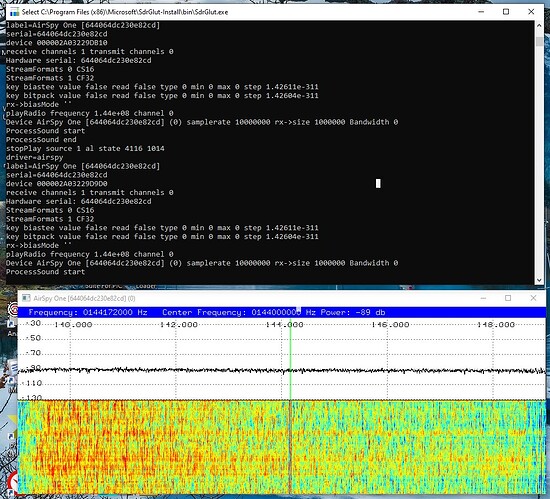
Task: Click the 146.000 frequency axis label
Action: [390, 325]
